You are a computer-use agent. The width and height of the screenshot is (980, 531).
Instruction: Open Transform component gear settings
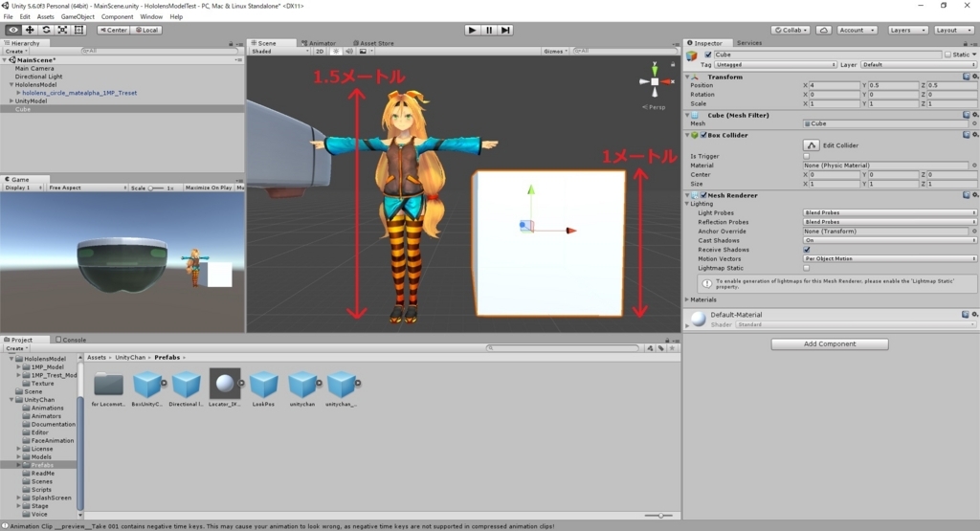tap(975, 77)
